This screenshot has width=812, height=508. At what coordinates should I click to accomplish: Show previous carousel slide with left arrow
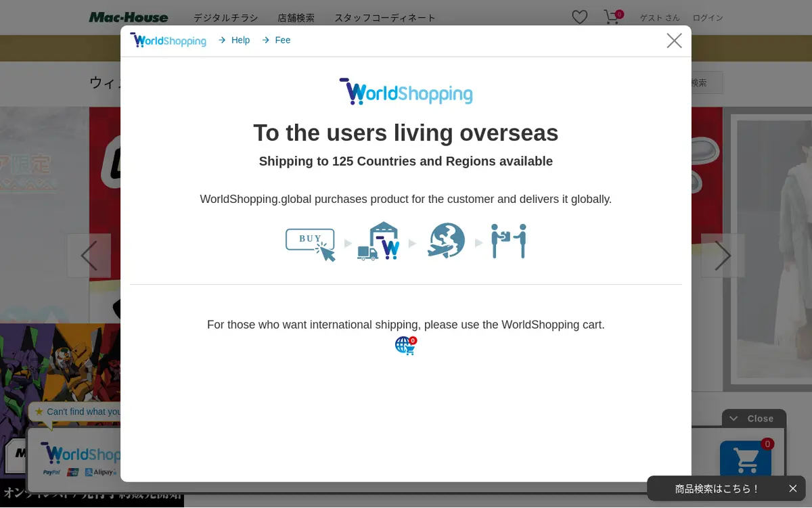tap(89, 256)
